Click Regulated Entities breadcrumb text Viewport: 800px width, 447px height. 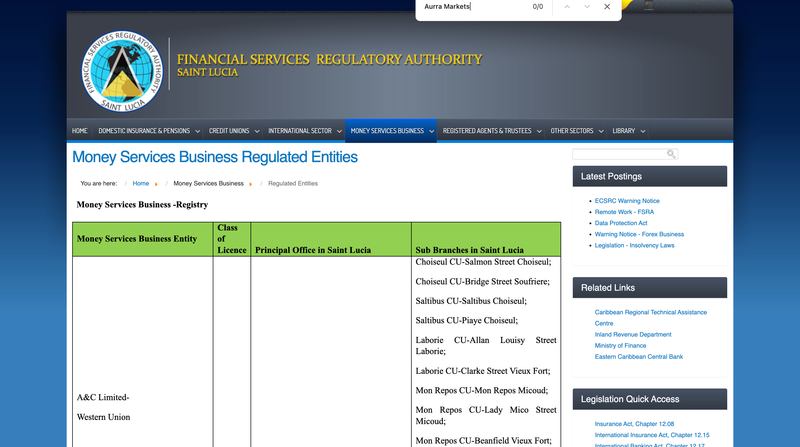coord(293,184)
